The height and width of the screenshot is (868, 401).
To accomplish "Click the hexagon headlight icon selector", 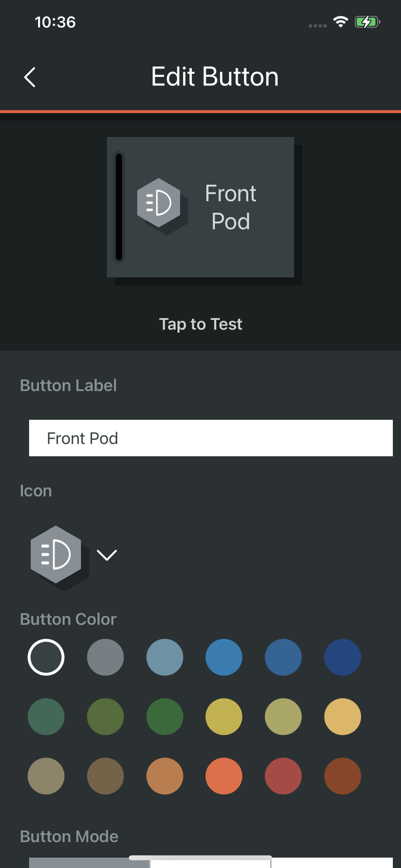I will pyautogui.click(x=56, y=554).
